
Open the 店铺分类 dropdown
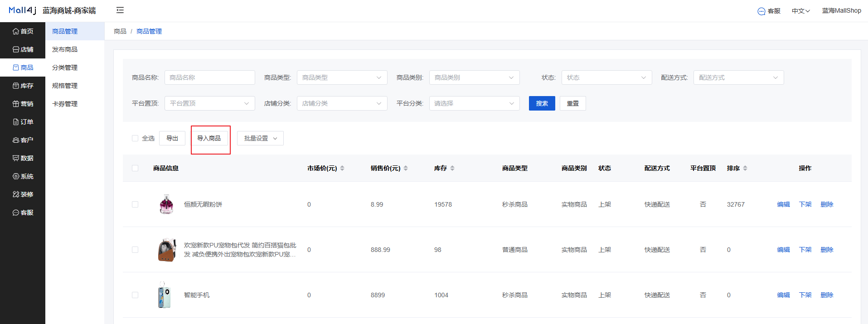pos(342,103)
